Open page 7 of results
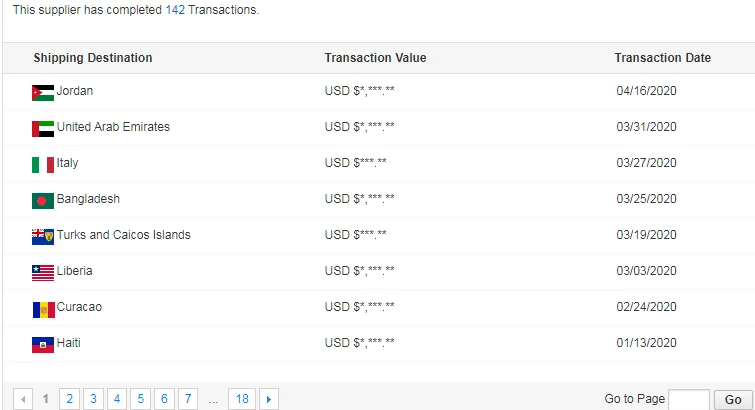This screenshot has height=410, width=755. [x=188, y=399]
